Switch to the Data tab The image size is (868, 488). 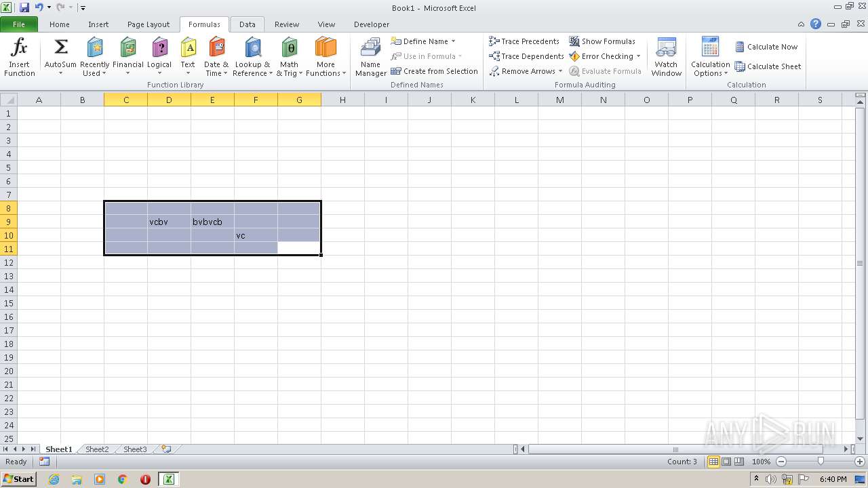pyautogui.click(x=248, y=24)
